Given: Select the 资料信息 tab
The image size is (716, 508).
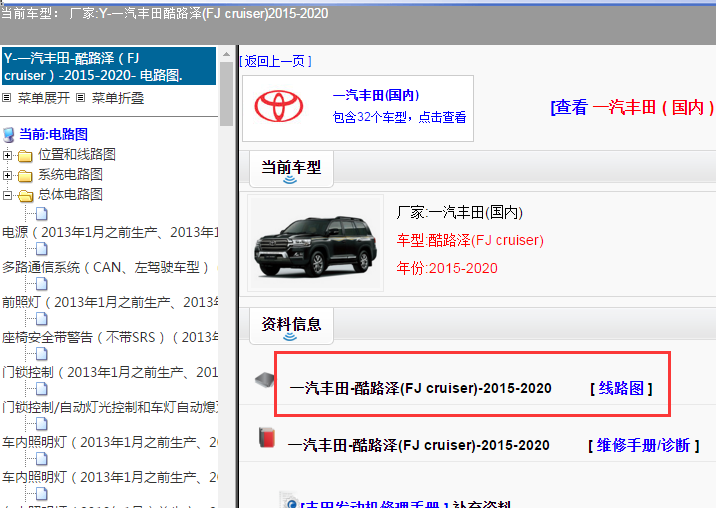Looking at the screenshot, I should pos(291,326).
